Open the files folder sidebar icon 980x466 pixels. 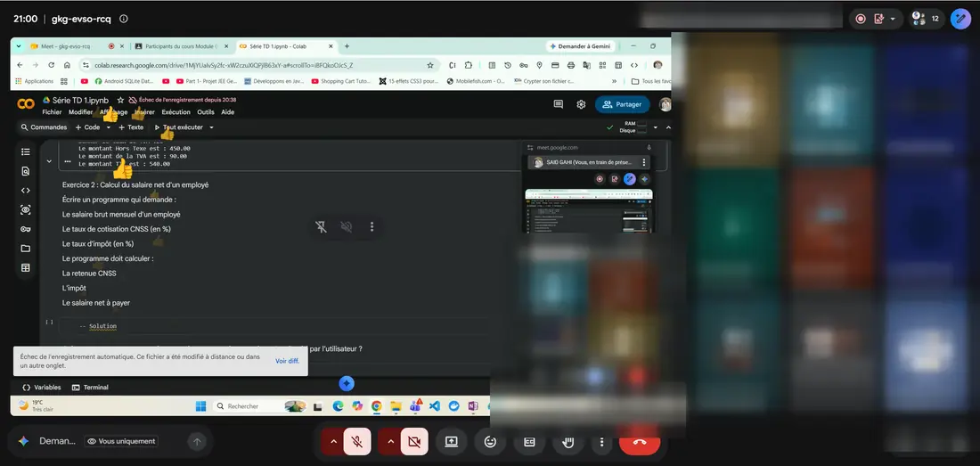pyautogui.click(x=26, y=249)
